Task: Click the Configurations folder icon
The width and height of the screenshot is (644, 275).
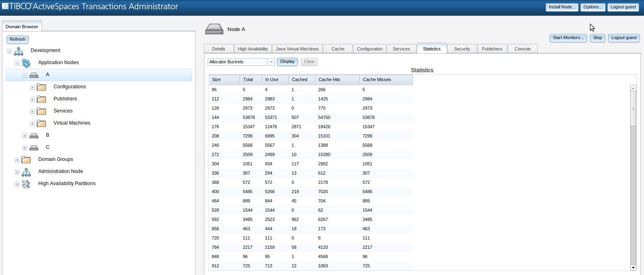Action: click(x=42, y=87)
